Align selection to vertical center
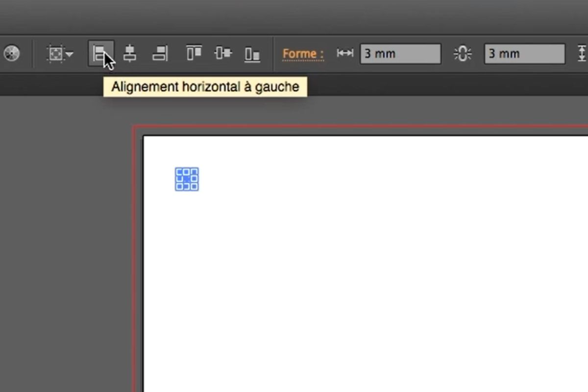This screenshot has height=392, width=588. coord(223,53)
